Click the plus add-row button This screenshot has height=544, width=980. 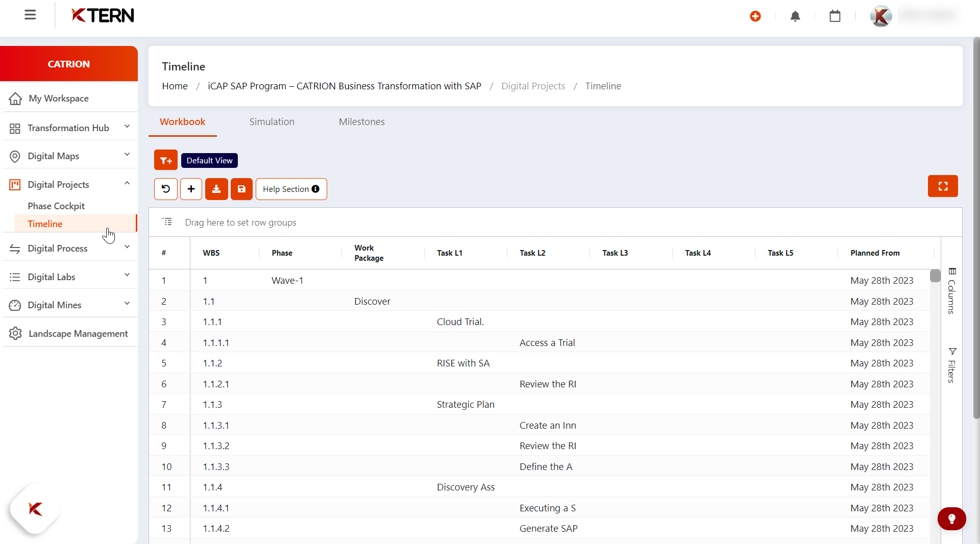(191, 189)
